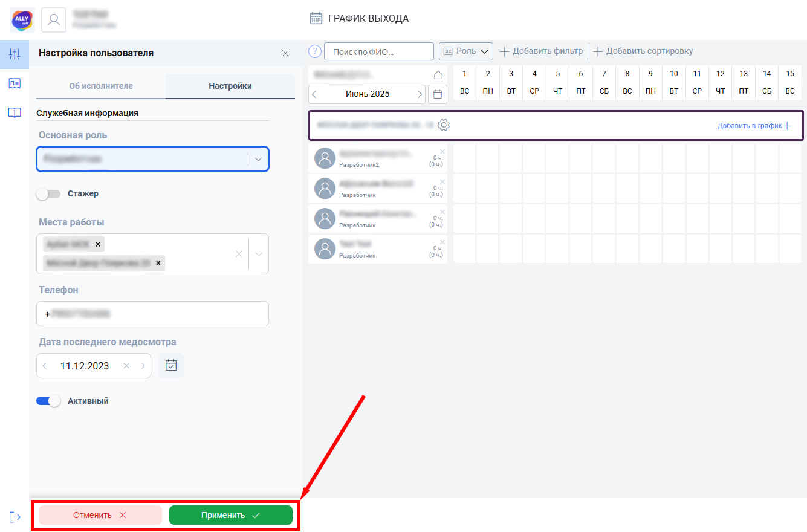Step the medical exam date forward
807x532 pixels.
pos(143,366)
